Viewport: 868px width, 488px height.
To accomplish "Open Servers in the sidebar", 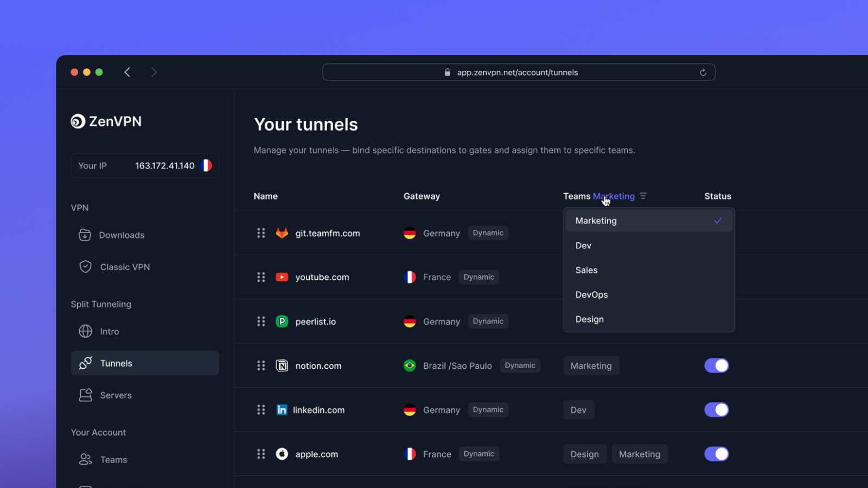I will 145,395.
